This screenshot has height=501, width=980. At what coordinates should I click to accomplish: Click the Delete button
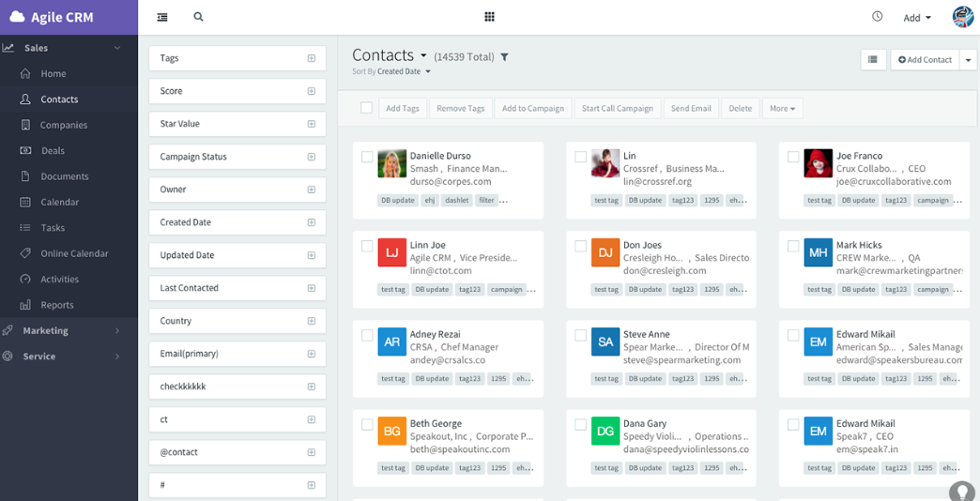(x=741, y=108)
